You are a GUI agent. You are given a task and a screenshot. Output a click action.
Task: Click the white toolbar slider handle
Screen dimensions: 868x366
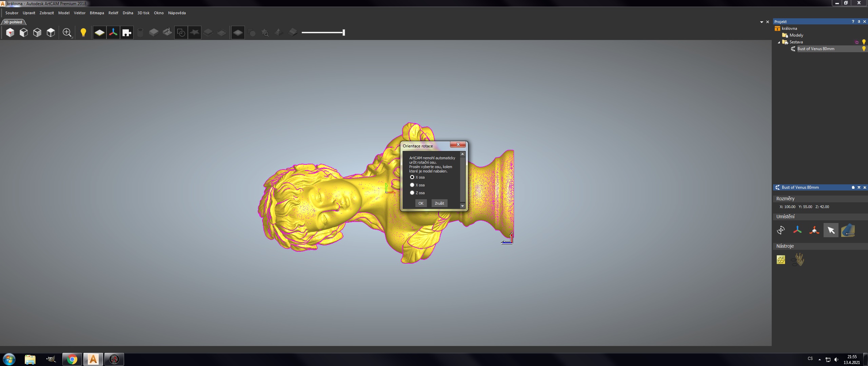point(343,33)
